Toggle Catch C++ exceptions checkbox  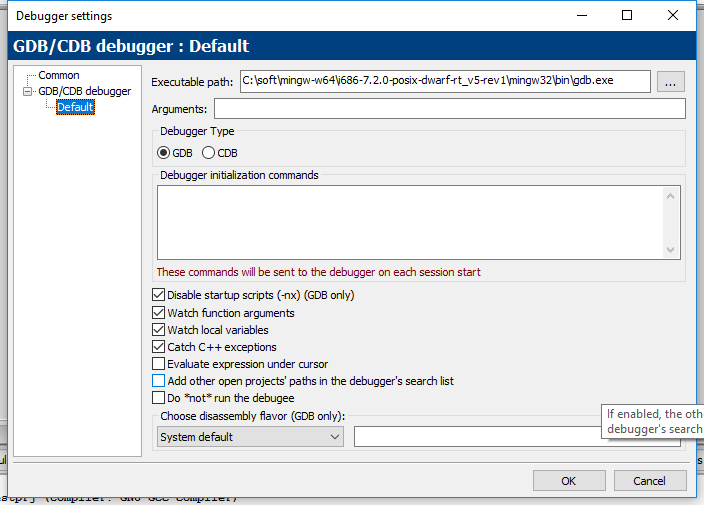[x=158, y=347]
